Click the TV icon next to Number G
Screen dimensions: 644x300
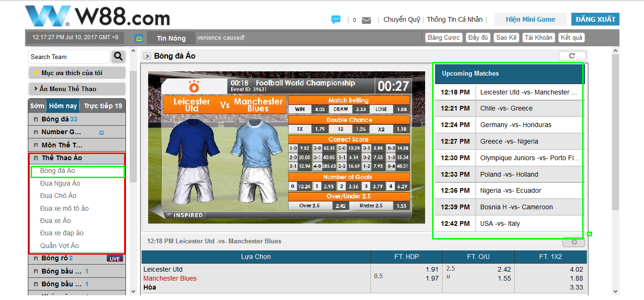[101, 132]
